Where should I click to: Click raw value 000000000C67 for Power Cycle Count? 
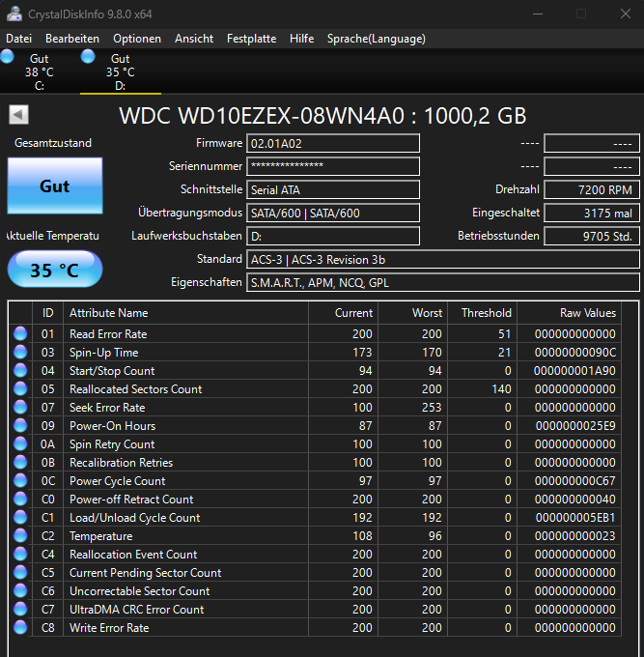pos(575,480)
